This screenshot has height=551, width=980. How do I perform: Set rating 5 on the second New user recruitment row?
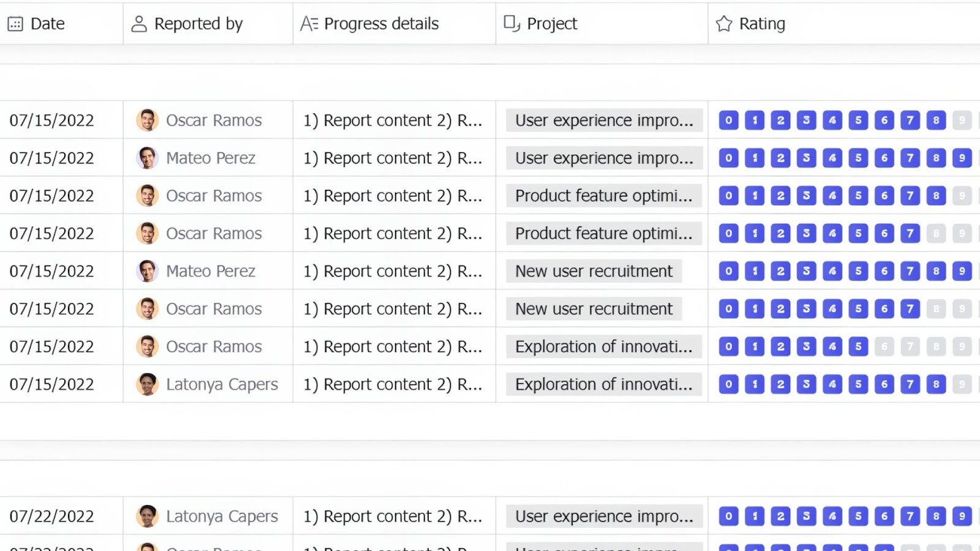858,309
